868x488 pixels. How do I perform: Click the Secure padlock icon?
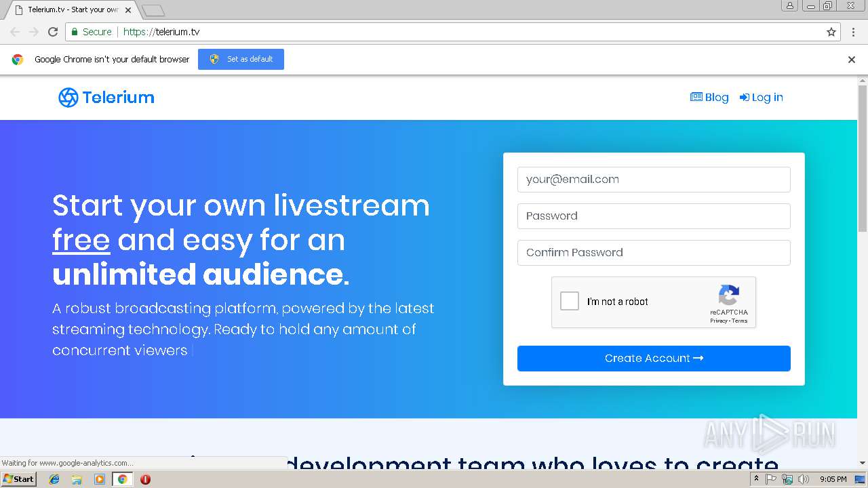click(x=75, y=32)
